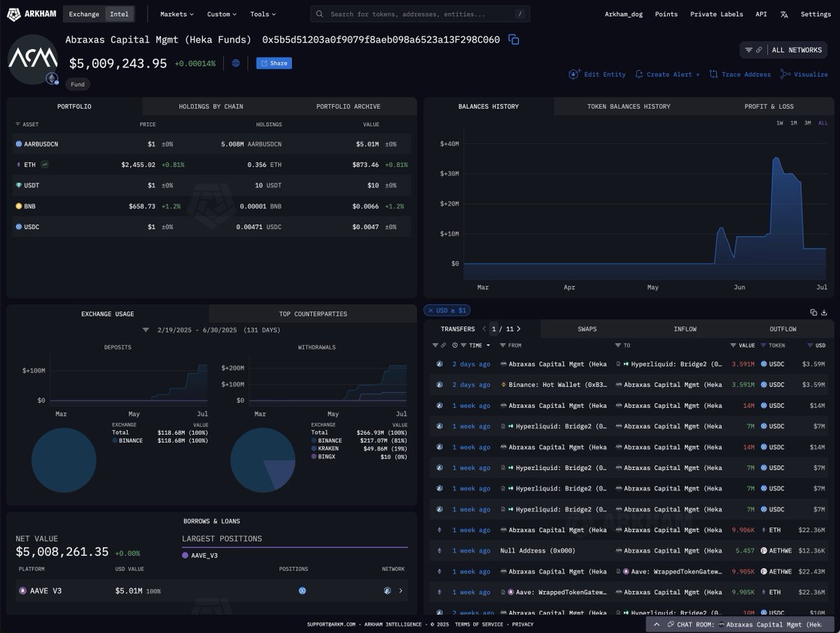
Task: Open Settings in header
Action: pos(815,14)
